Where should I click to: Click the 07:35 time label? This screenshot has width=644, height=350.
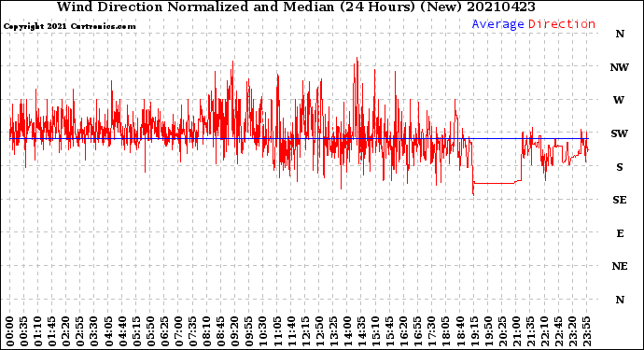click(192, 331)
